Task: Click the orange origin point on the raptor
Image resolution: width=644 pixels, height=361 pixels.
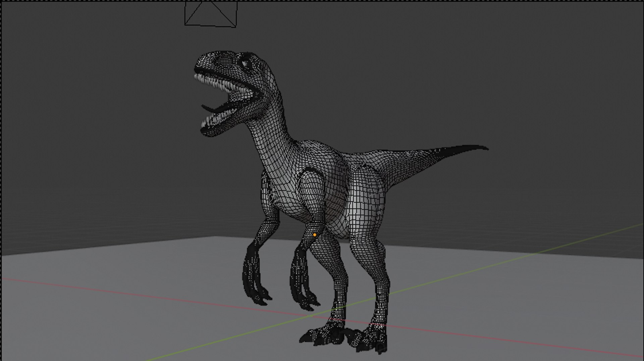Action: pos(315,235)
